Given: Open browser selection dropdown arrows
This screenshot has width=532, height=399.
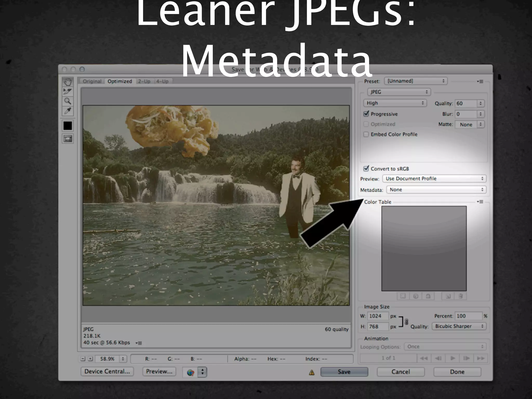Looking at the screenshot, I should pyautogui.click(x=202, y=372).
